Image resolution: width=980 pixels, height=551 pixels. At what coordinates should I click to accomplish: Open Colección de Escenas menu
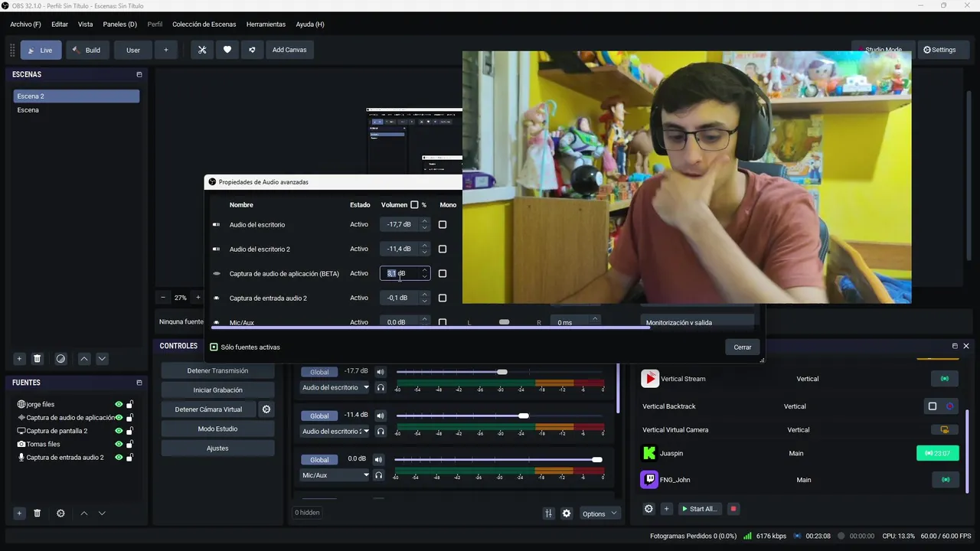204,24
